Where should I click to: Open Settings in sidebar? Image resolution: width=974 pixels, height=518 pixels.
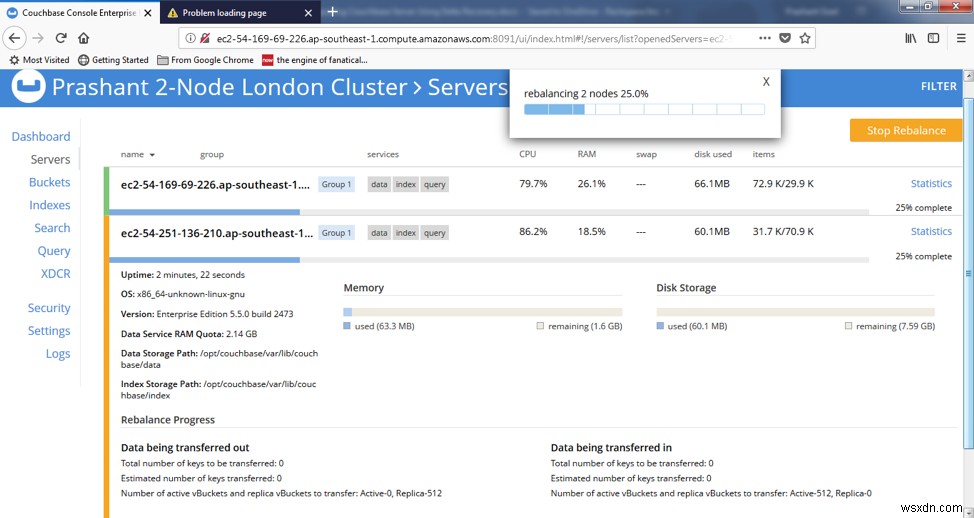[49, 331]
